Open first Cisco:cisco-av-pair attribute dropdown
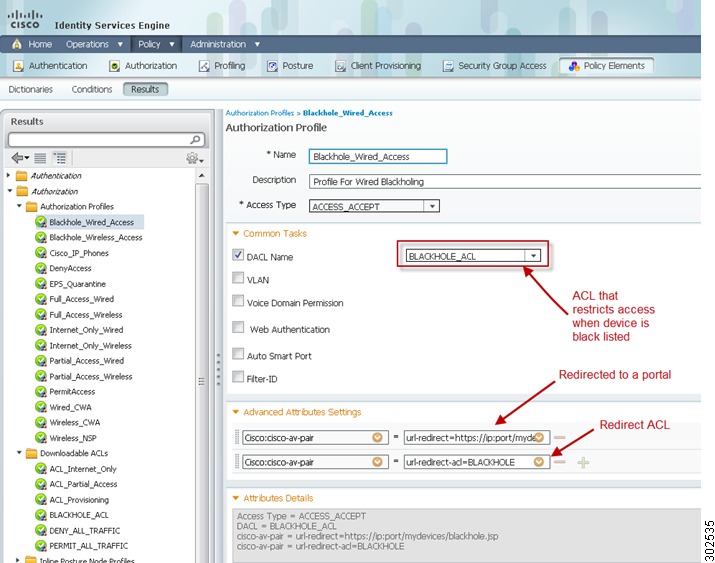Viewport: 715px width, 563px height. click(377, 438)
